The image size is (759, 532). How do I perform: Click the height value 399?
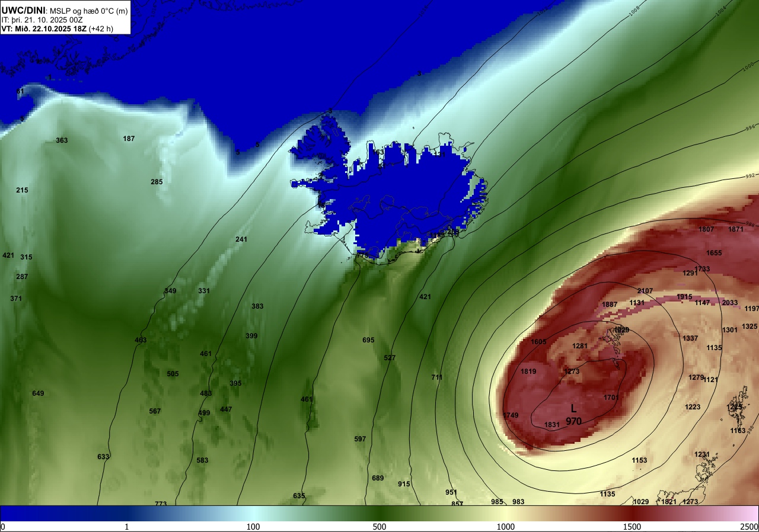pyautogui.click(x=251, y=336)
